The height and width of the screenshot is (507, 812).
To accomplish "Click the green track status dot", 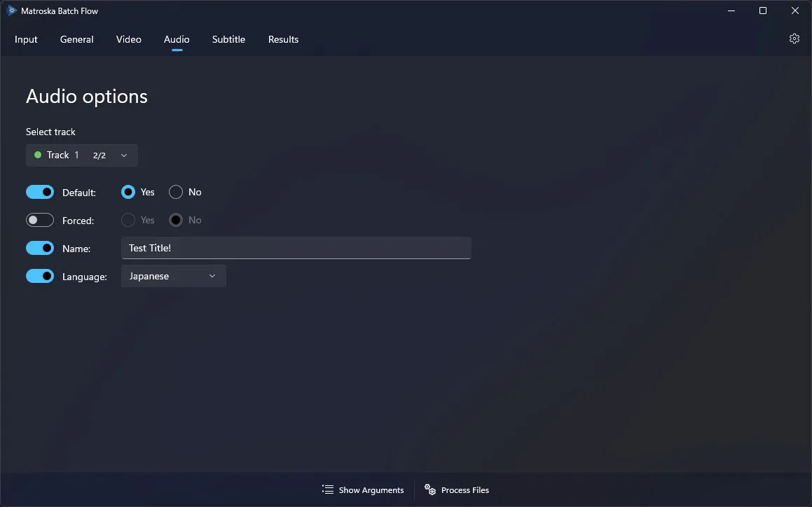I will tap(38, 155).
